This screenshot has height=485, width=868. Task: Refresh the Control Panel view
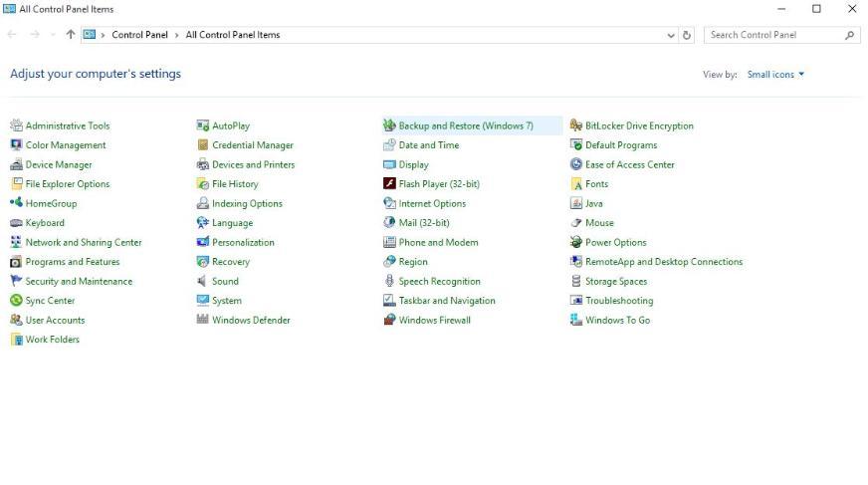[x=687, y=35]
